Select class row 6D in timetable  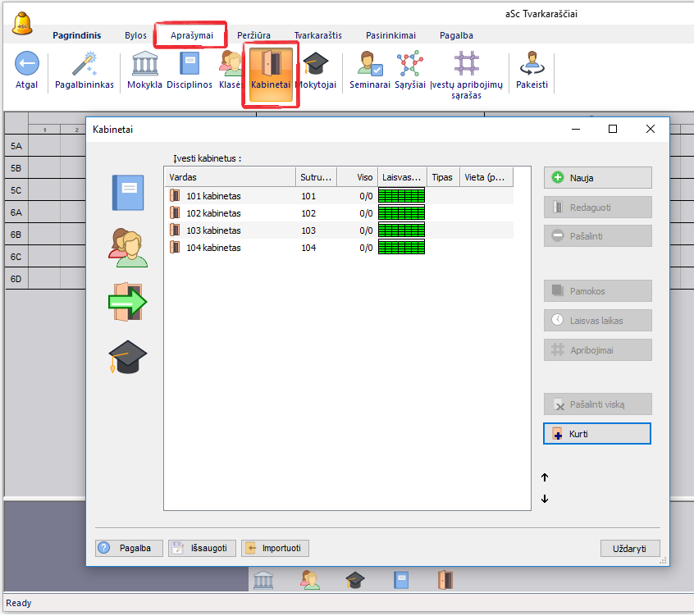coord(16,278)
